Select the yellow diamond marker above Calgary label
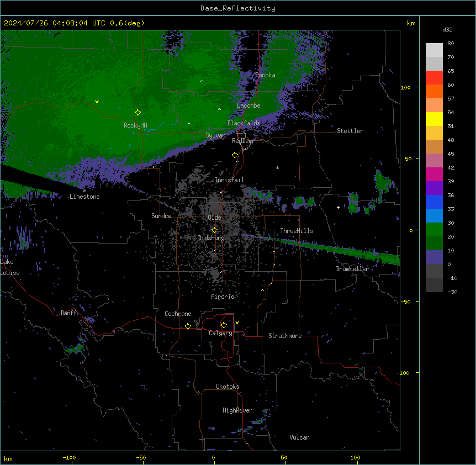Viewport: 476px width, 465px height. 224,325
